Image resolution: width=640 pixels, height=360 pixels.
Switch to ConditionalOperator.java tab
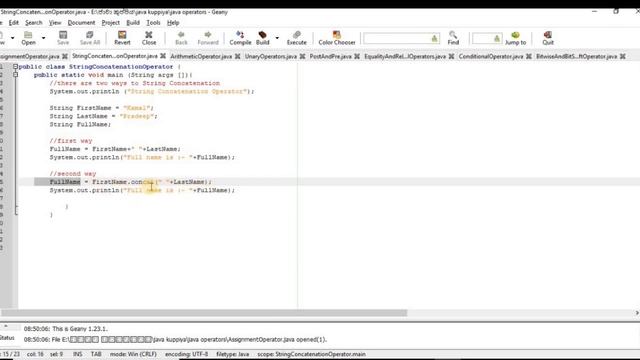coord(491,56)
